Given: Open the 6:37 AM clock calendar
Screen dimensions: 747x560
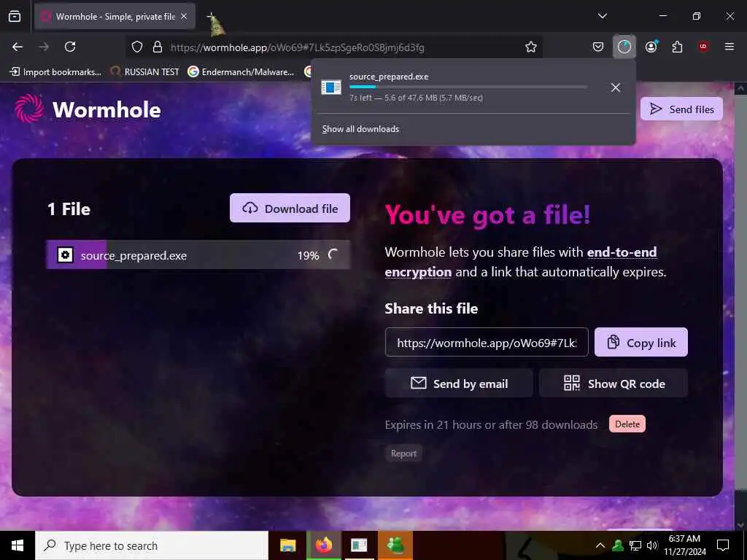Looking at the screenshot, I should (x=684, y=545).
